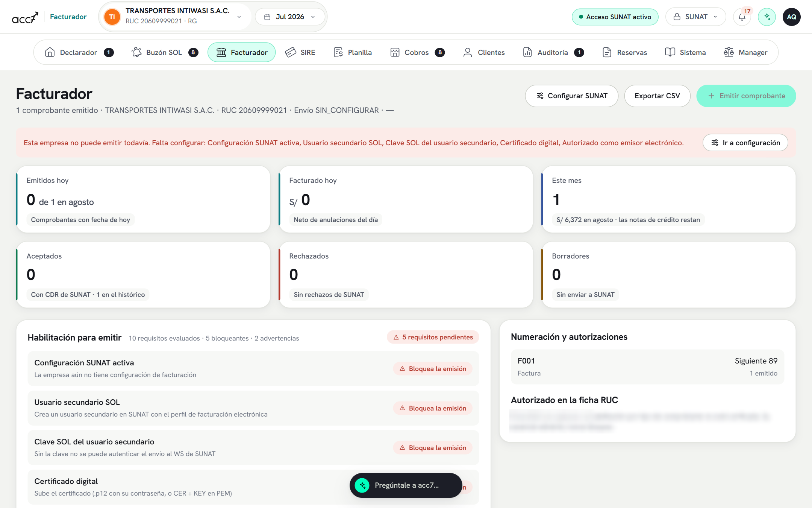Click Configurar SUNAT button

tap(571, 96)
